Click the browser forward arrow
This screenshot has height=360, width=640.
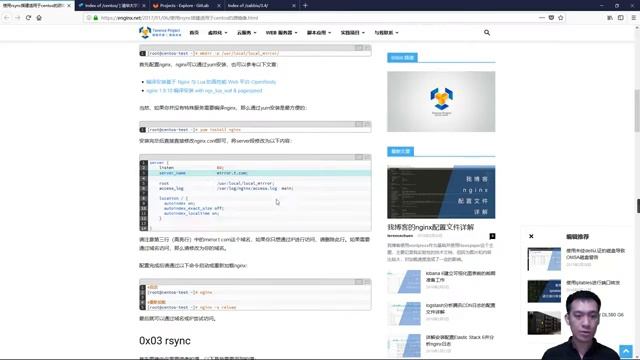(x=17, y=18)
